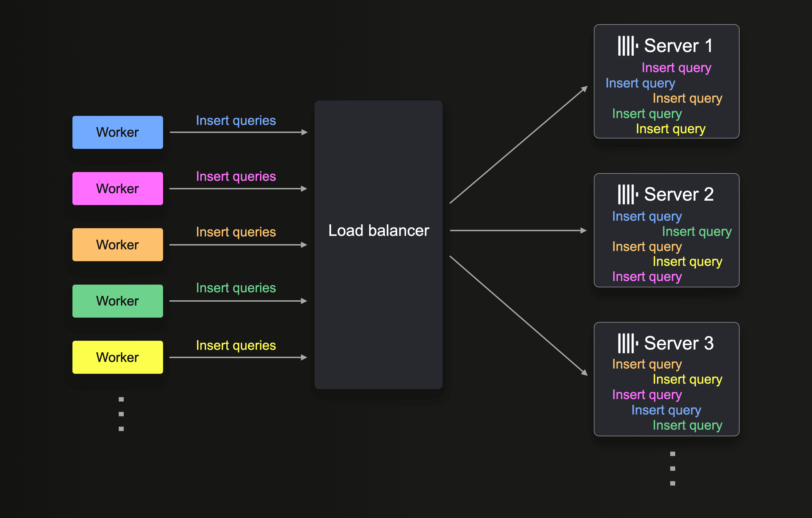
Task: Select the green Worker box
Action: (x=117, y=301)
